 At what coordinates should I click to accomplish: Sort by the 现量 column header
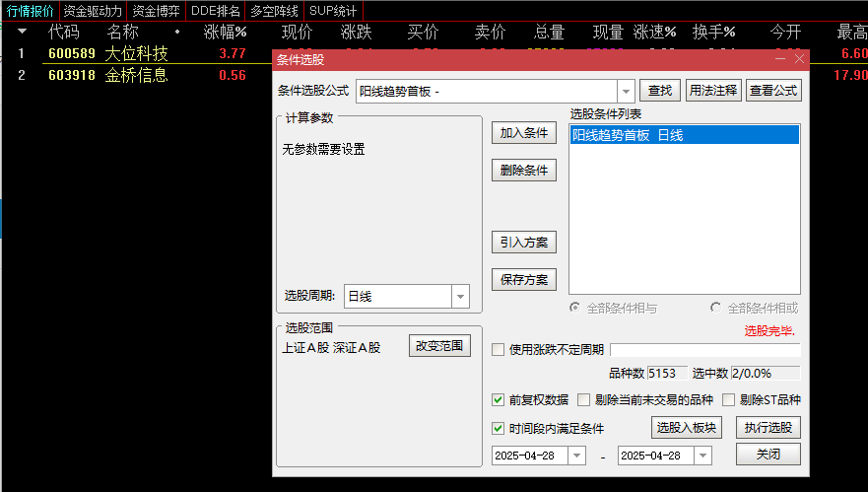click(x=608, y=33)
